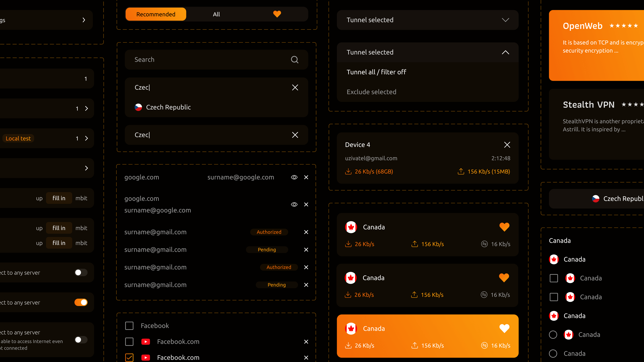Check the unchecked Facebook checkbox
Viewport: 644px width, 362px height.
pos(129,325)
